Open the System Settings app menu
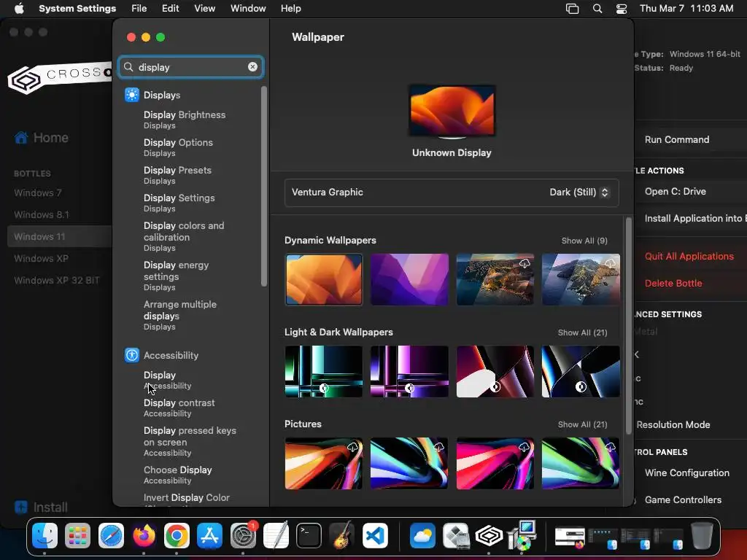 coord(77,9)
